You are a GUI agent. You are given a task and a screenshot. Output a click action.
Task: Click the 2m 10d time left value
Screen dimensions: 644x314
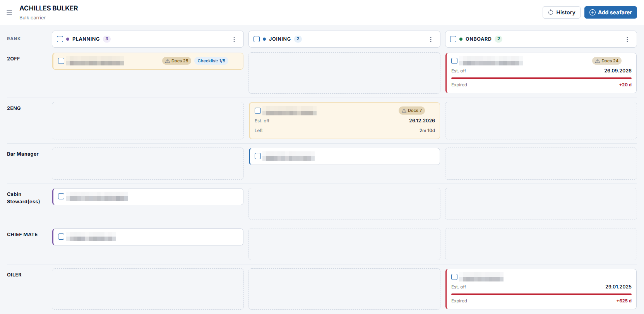(427, 130)
